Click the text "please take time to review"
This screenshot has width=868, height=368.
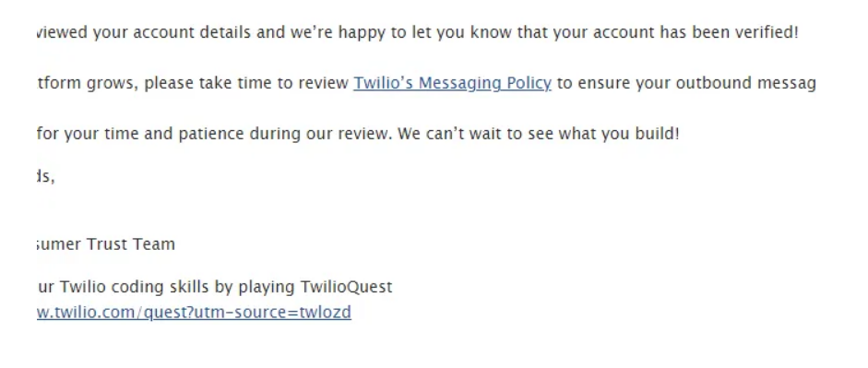pyautogui.click(x=246, y=84)
